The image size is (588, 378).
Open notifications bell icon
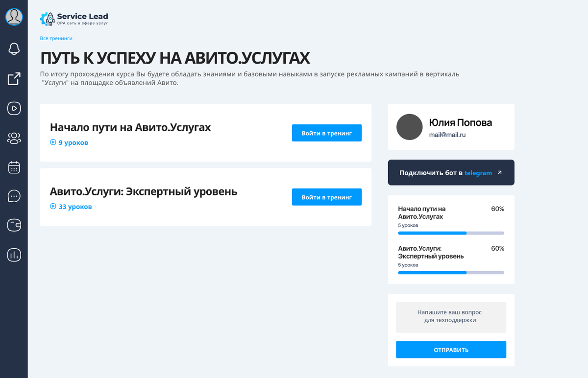[x=14, y=48]
